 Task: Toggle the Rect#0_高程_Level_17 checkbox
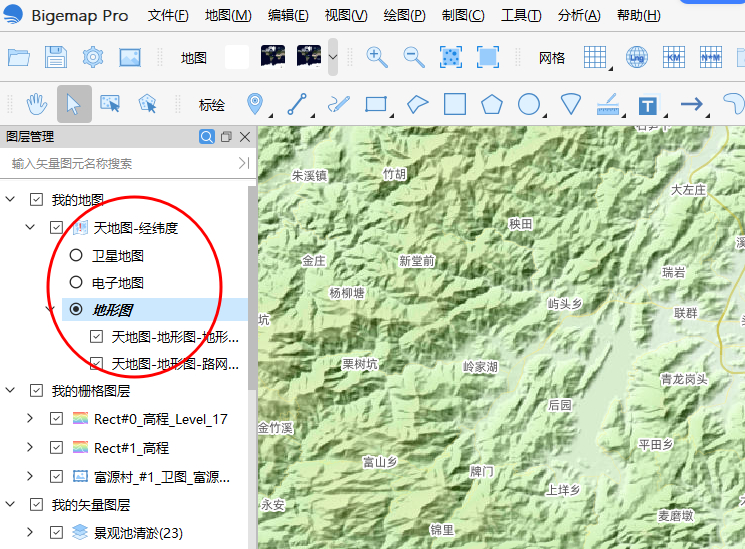pos(57,418)
